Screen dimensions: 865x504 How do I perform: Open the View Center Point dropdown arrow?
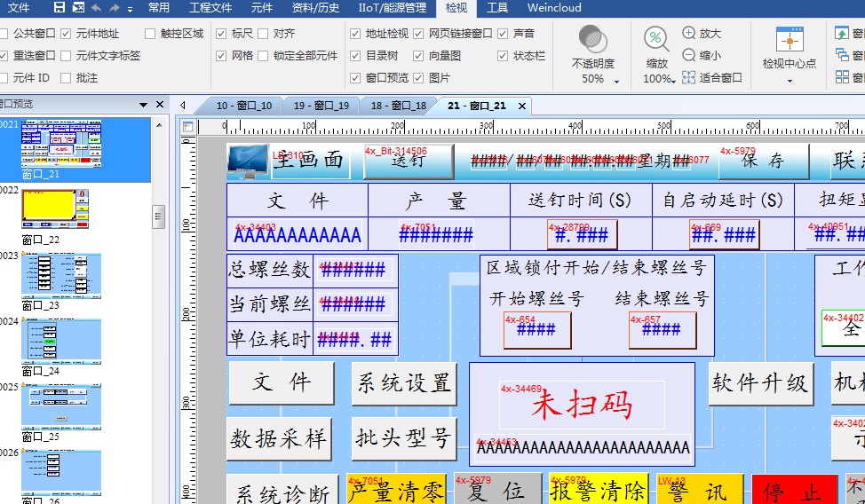click(789, 80)
